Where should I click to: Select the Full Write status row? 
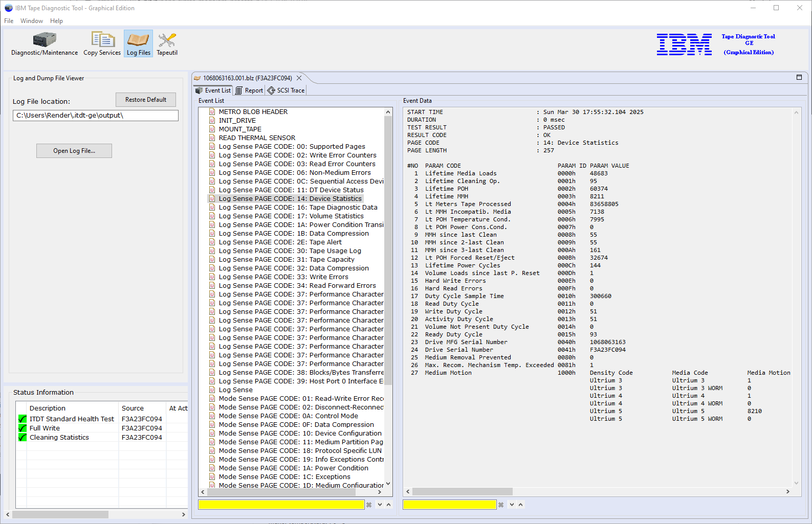click(102, 428)
